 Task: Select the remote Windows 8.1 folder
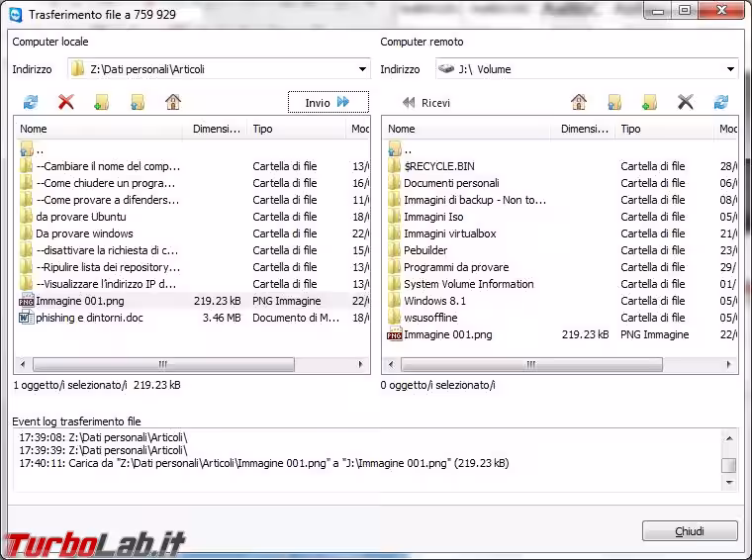(434, 301)
